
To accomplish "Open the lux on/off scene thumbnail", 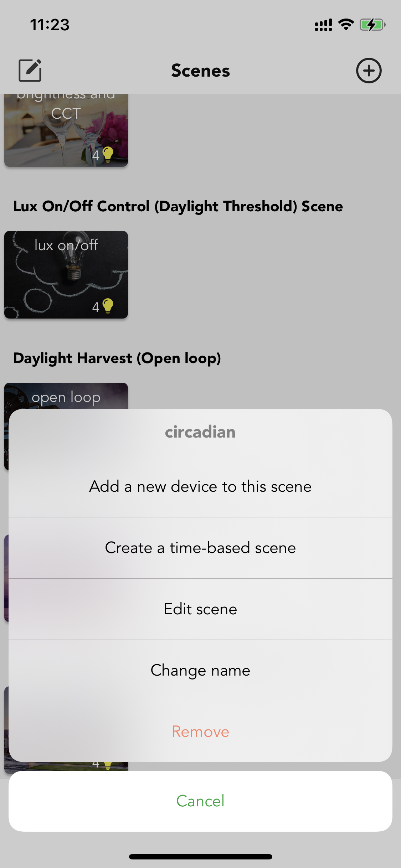I will click(66, 275).
